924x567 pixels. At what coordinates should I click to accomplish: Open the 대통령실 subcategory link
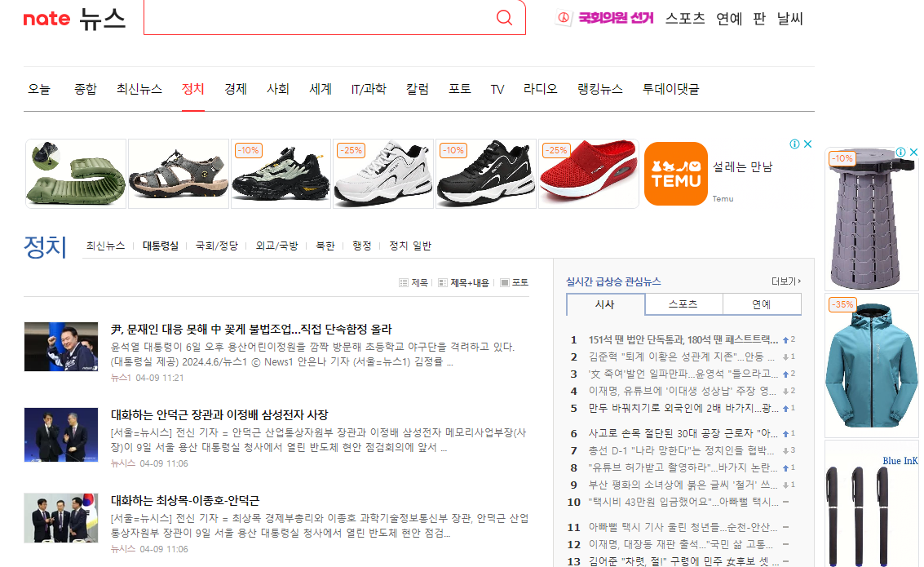click(x=161, y=246)
